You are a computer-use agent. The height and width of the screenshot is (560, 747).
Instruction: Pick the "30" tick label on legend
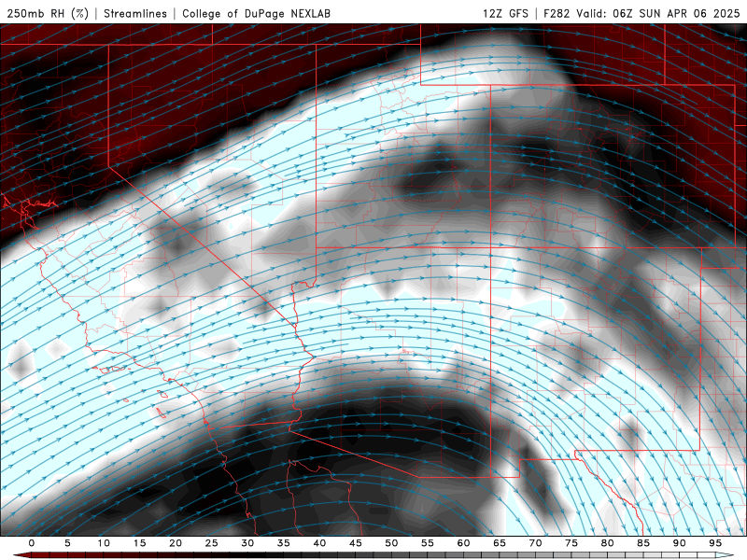pos(247,543)
